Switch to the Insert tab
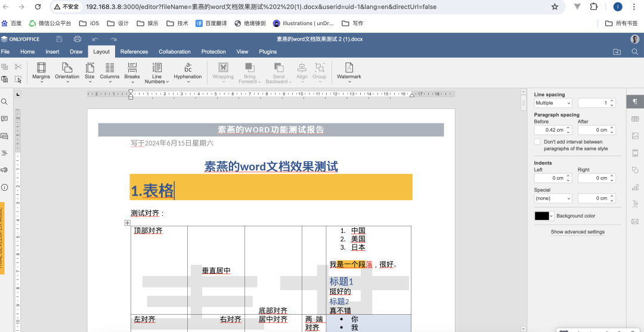Image resolution: width=644 pixels, height=332 pixels. 52,52
